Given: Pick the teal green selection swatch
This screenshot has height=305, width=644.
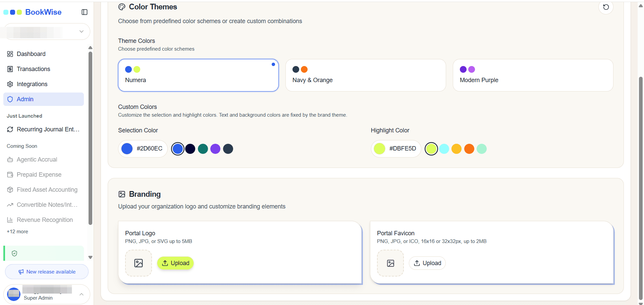Looking at the screenshot, I should click(x=203, y=149).
